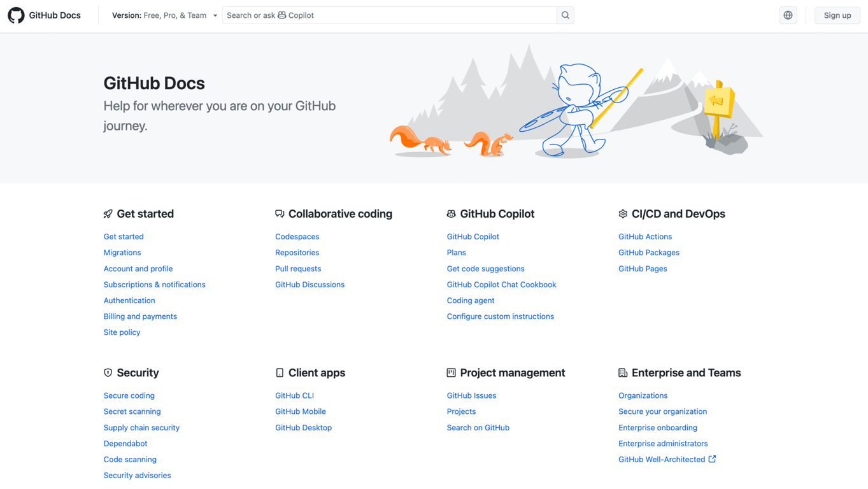The width and height of the screenshot is (868, 489).
Task: Click the mobile device icon beside Client apps
Action: pos(279,372)
